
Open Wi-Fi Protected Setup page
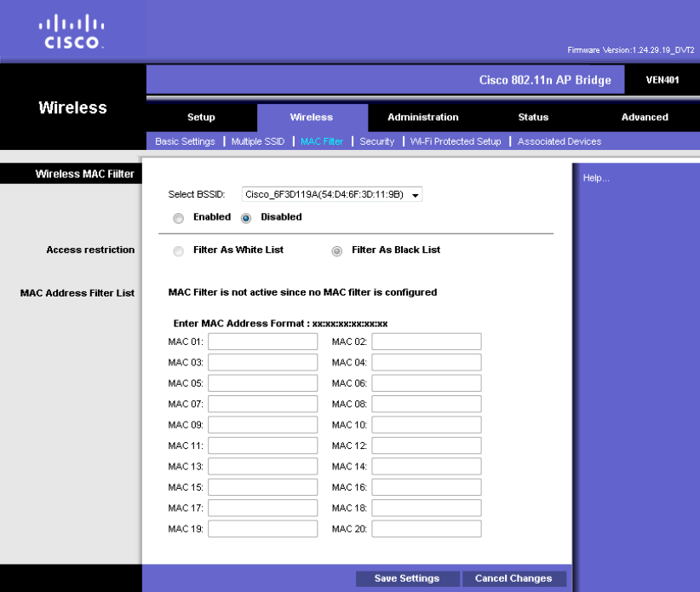(456, 141)
